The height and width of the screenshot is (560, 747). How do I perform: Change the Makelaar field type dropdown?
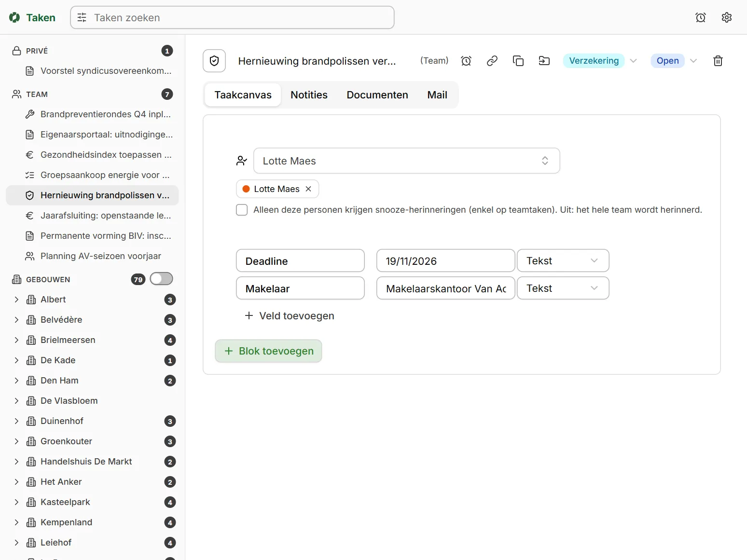563,288
